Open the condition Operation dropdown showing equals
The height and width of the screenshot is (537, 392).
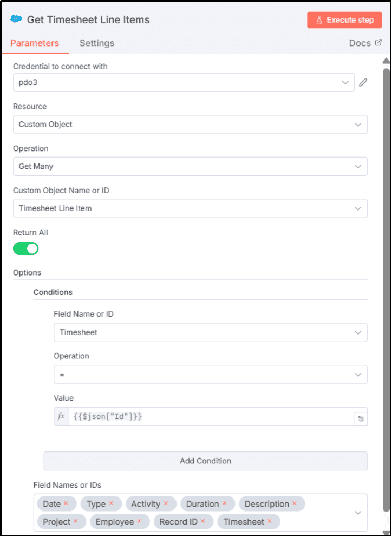[210, 374]
